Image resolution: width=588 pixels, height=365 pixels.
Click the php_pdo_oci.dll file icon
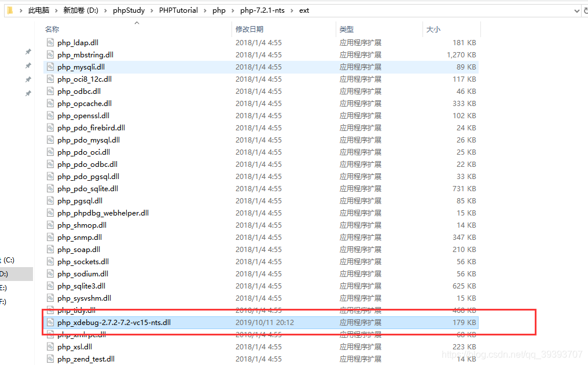click(50, 152)
